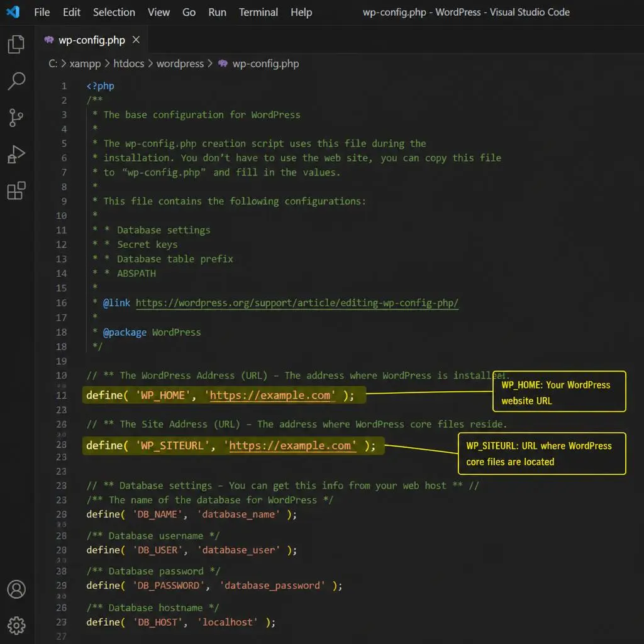Click the 'database_password' value string

(272, 586)
